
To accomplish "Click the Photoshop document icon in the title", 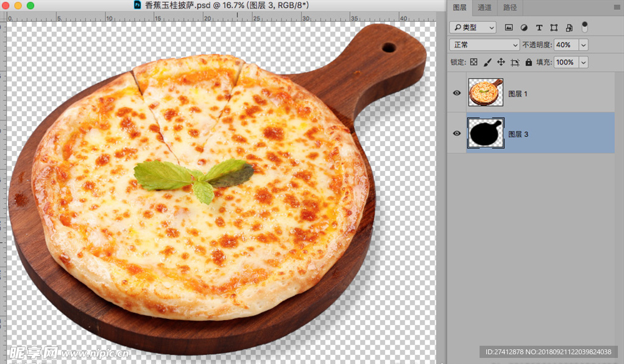I will (x=137, y=5).
